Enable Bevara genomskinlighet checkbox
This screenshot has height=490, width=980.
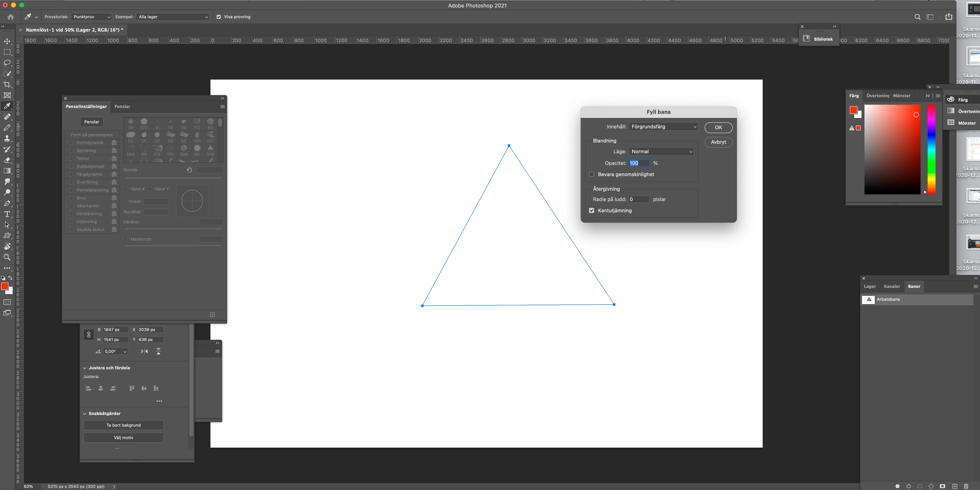[591, 174]
